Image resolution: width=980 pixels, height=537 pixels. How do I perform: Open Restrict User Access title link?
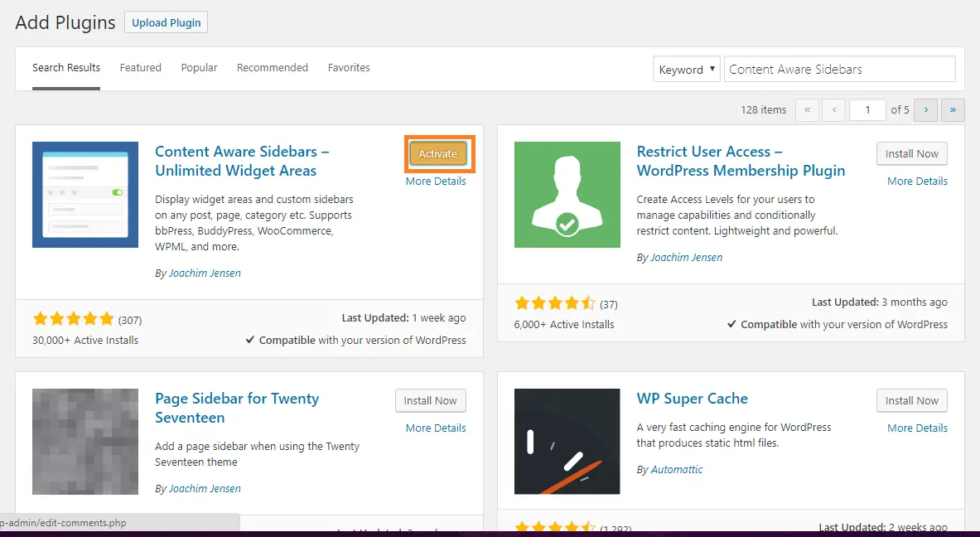click(741, 162)
